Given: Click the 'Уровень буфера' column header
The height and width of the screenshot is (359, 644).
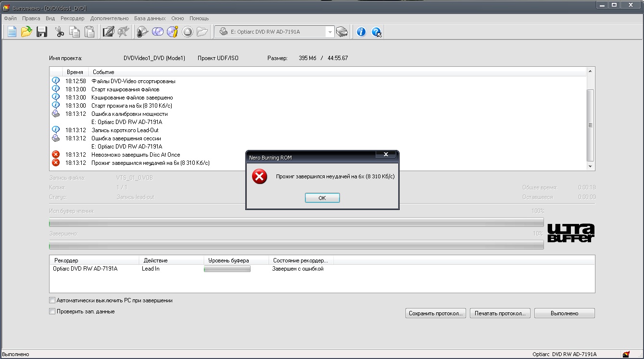Looking at the screenshot, I should click(x=236, y=260).
